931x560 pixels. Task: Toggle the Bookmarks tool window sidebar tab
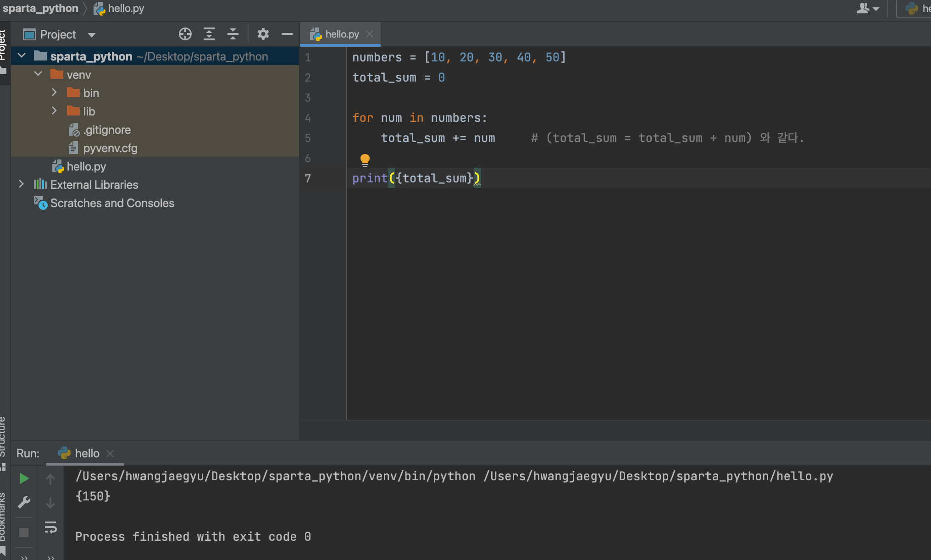pyautogui.click(x=3, y=518)
